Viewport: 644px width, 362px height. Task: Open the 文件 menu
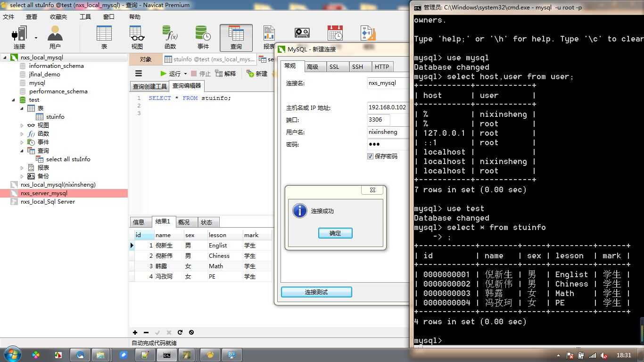pyautogui.click(x=9, y=16)
